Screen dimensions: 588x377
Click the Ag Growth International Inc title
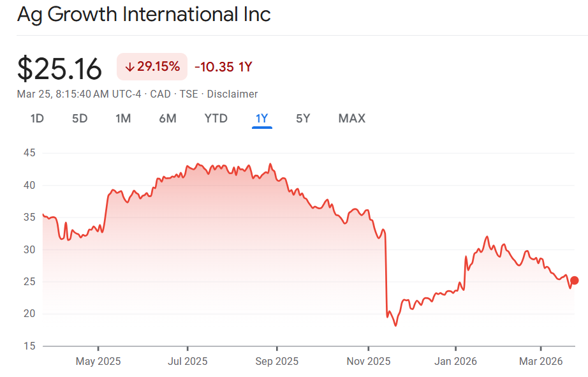143,14
